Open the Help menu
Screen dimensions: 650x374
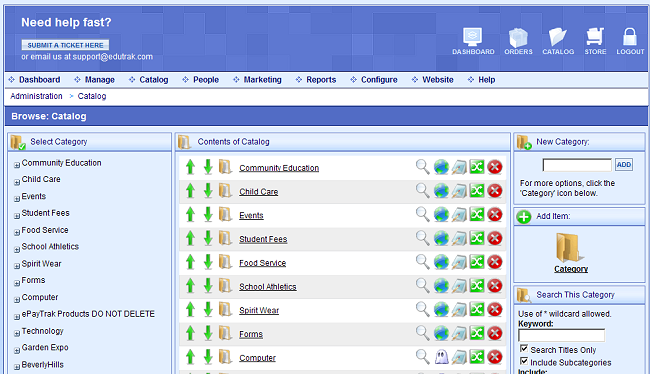pyautogui.click(x=487, y=80)
